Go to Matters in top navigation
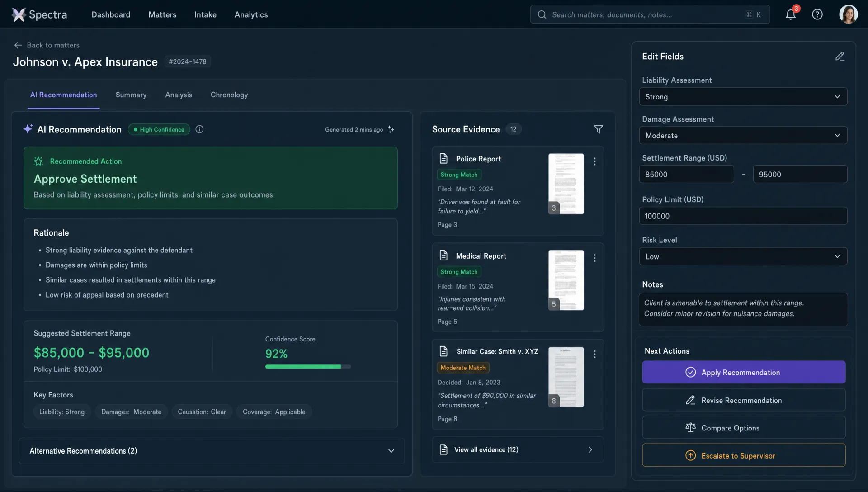The image size is (868, 492). click(x=162, y=14)
